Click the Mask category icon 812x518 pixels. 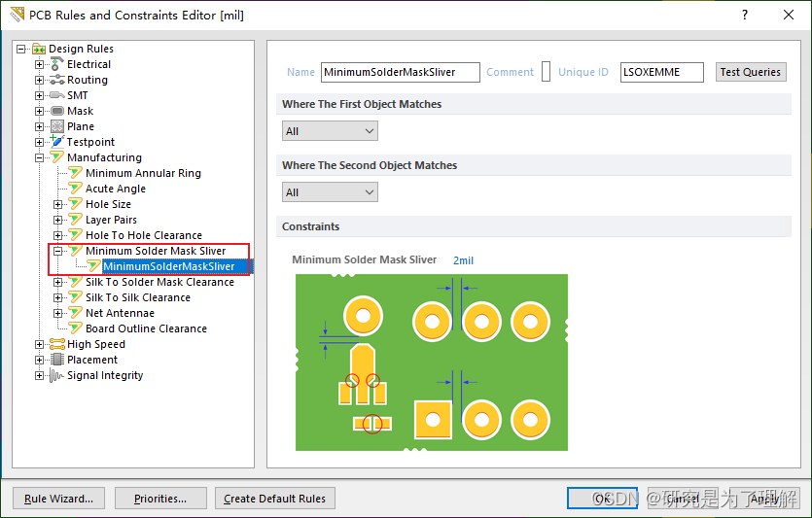57,111
